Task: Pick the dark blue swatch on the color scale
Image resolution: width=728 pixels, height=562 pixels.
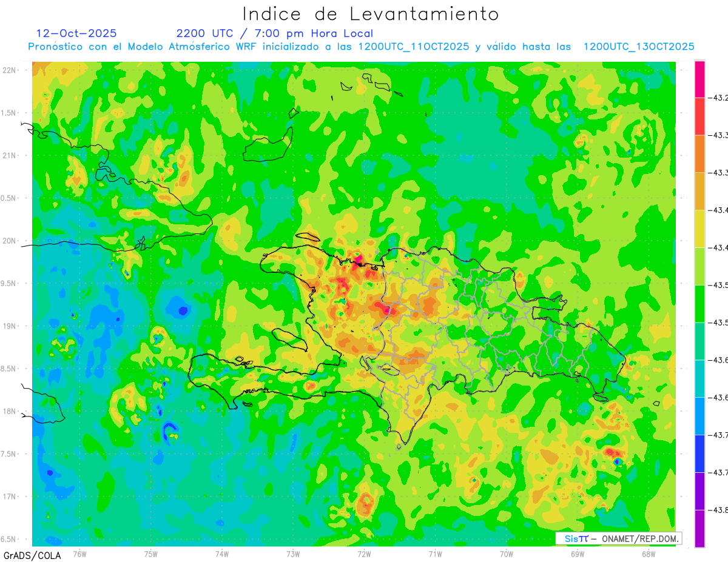Action: 699,453
